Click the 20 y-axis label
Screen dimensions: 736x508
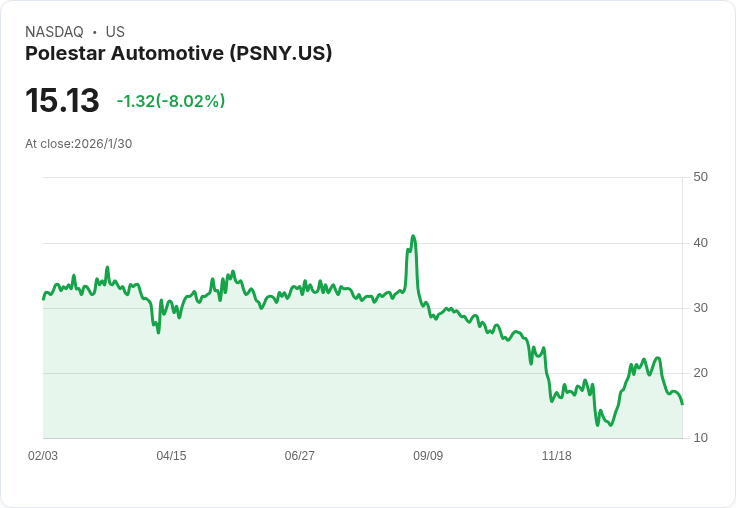(x=700, y=373)
